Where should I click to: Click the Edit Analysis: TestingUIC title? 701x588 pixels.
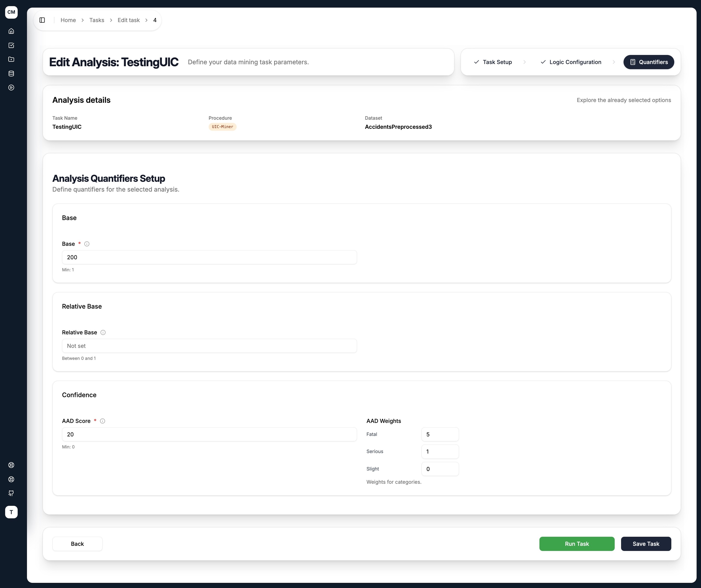114,62
